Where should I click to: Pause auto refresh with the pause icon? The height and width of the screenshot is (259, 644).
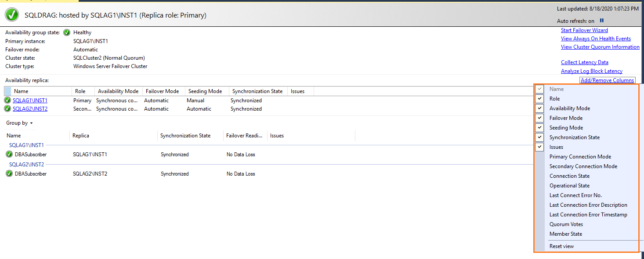tap(602, 21)
